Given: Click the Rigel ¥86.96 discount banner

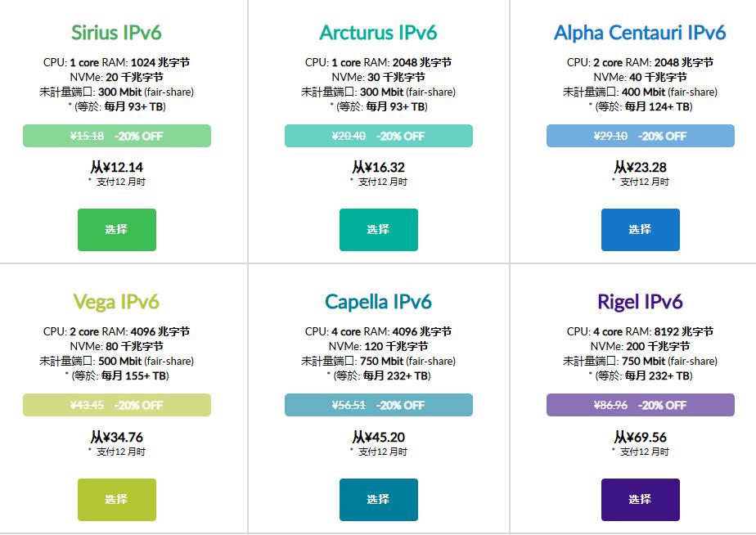Looking at the screenshot, I should [x=640, y=405].
